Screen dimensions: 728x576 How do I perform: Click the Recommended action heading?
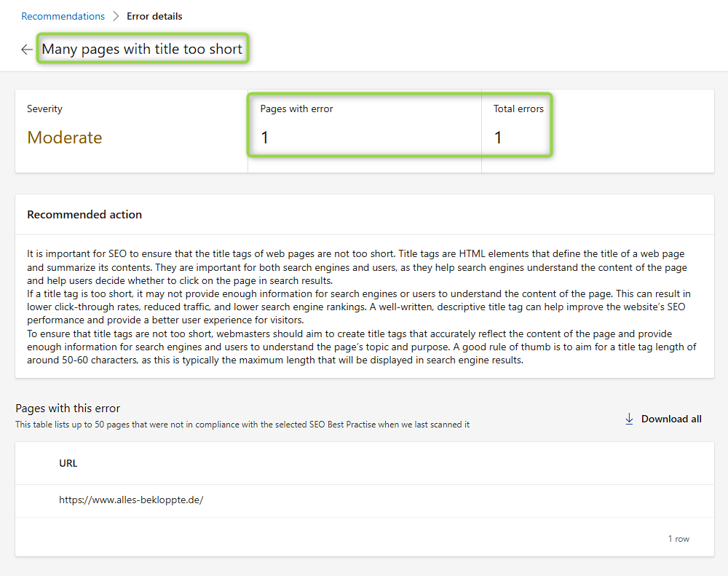84,215
